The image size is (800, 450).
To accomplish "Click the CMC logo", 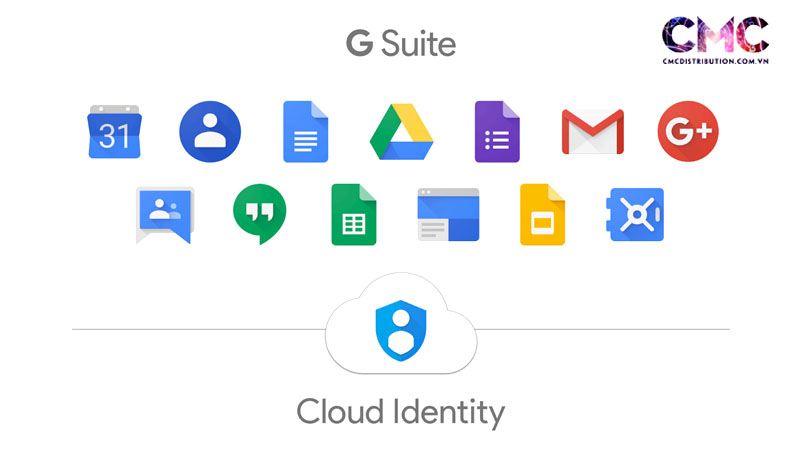I will tap(715, 35).
